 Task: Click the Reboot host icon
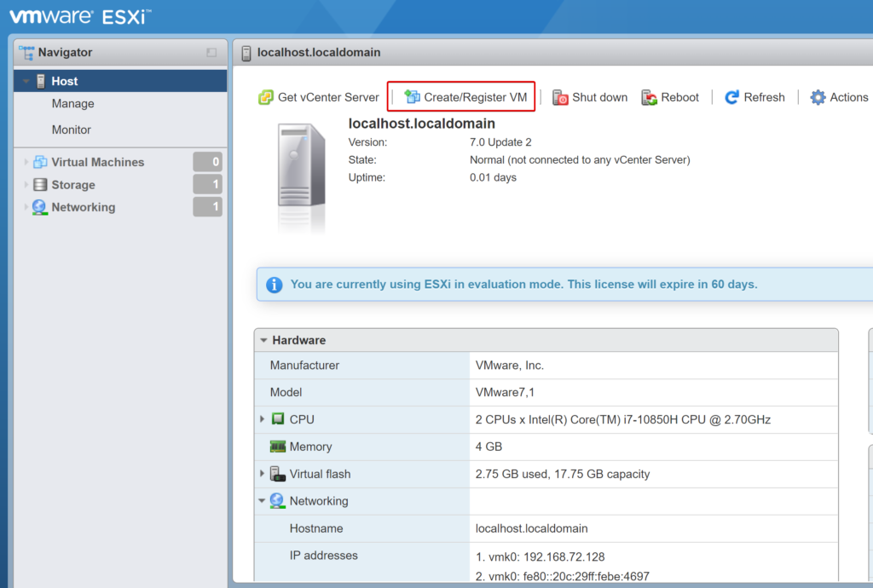coord(649,97)
